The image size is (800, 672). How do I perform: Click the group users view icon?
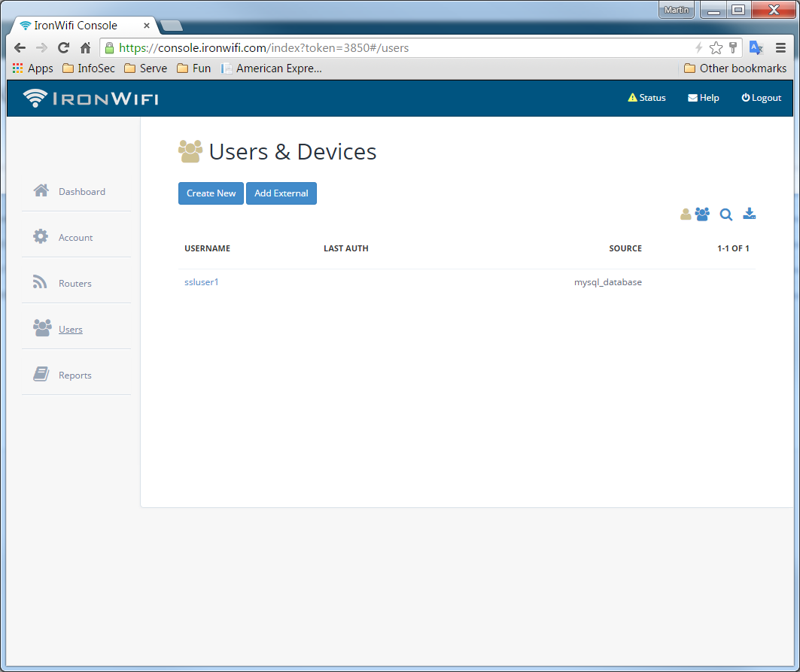(x=702, y=214)
